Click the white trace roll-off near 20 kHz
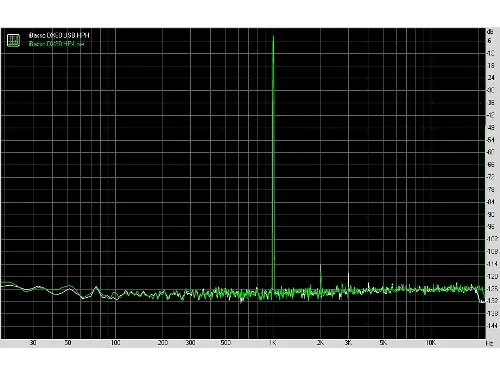 pyautogui.click(x=480, y=297)
